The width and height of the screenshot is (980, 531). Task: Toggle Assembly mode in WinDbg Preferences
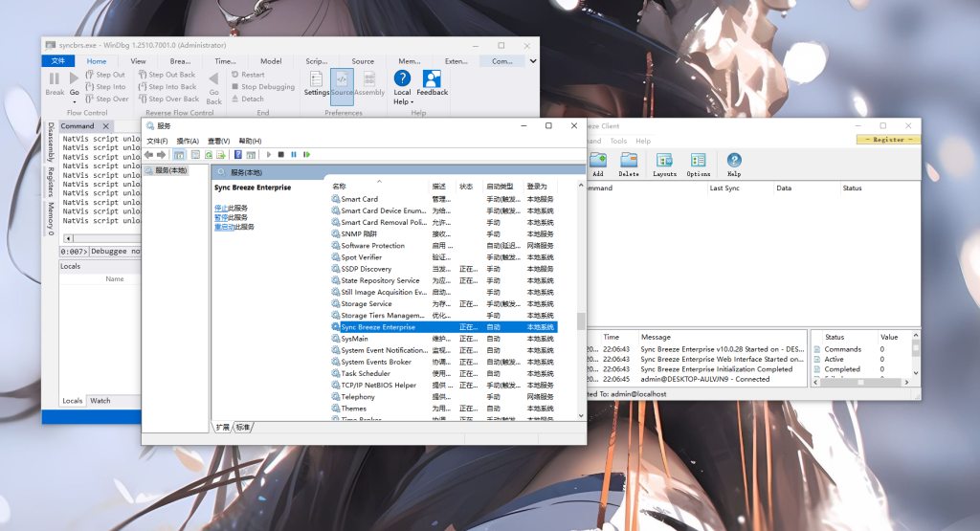point(369,83)
